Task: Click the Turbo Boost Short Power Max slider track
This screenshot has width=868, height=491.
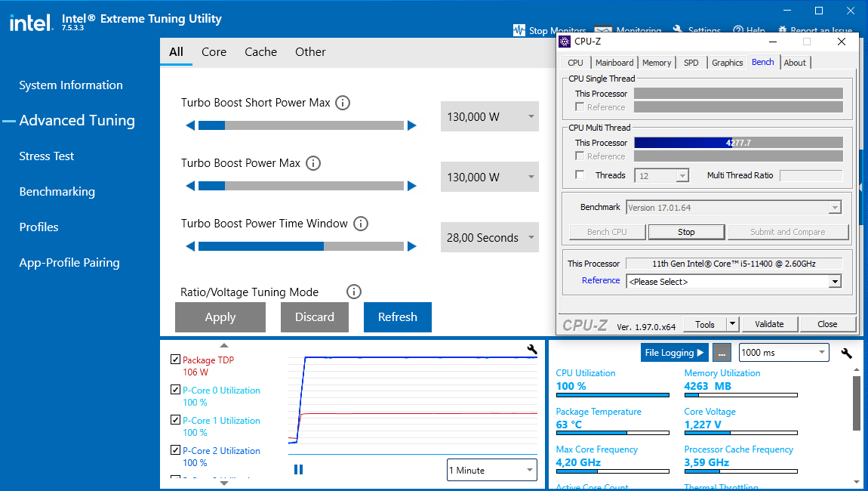Action: point(301,126)
